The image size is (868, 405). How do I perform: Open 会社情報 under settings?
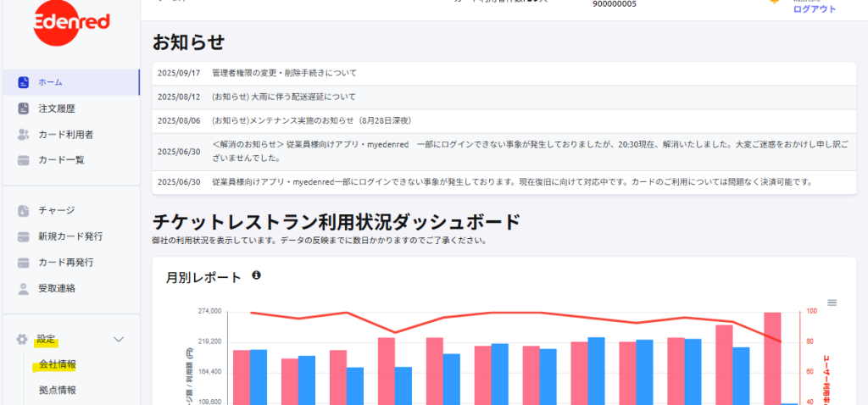click(58, 364)
